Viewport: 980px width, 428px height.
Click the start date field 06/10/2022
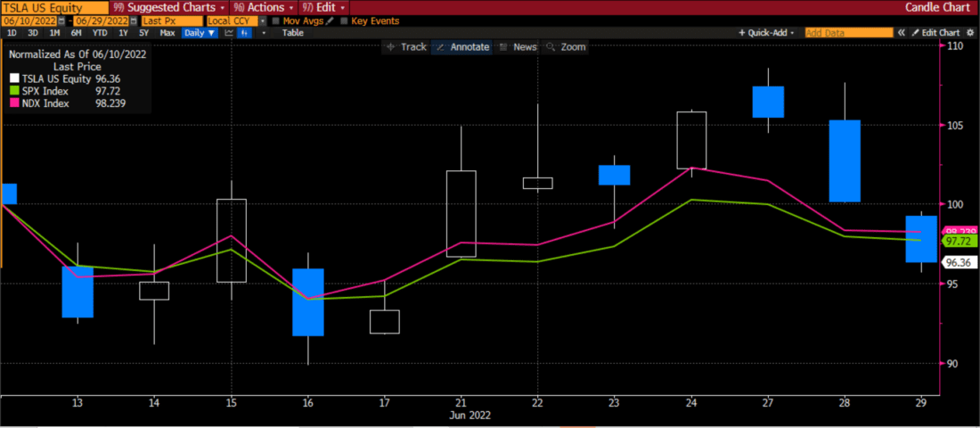coord(29,21)
